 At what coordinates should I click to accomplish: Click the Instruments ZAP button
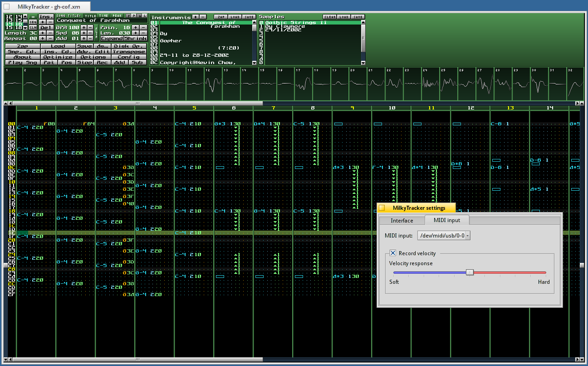[220, 17]
